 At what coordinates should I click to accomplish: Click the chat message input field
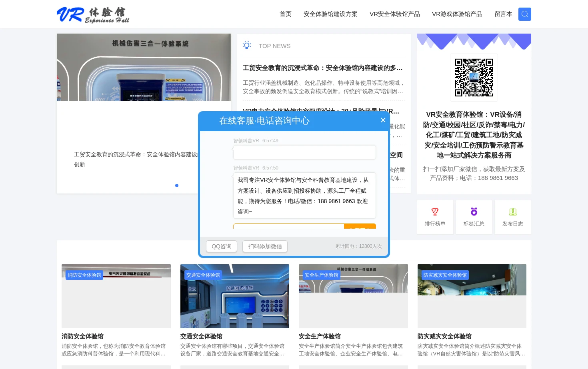(x=288, y=226)
